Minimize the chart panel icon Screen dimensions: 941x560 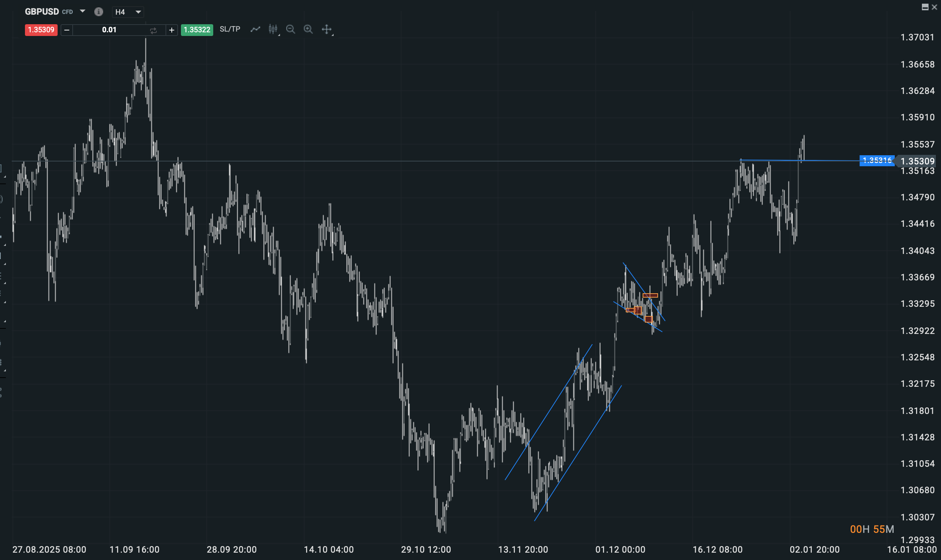point(925,7)
